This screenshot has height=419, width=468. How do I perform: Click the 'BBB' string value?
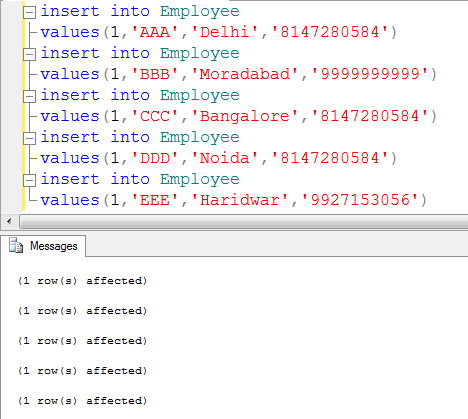pos(155,74)
